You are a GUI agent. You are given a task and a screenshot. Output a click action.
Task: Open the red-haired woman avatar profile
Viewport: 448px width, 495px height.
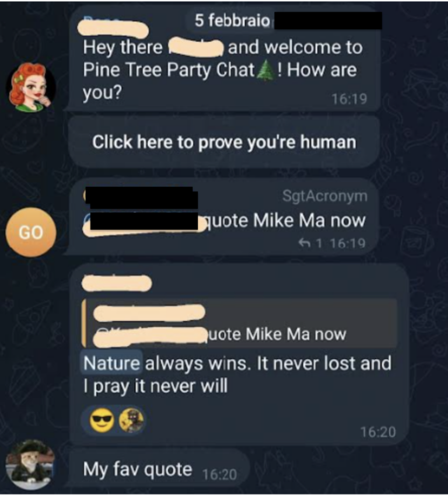[30, 87]
